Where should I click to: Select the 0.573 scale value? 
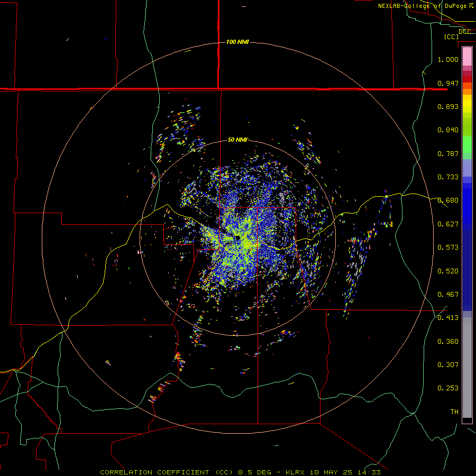pos(448,248)
